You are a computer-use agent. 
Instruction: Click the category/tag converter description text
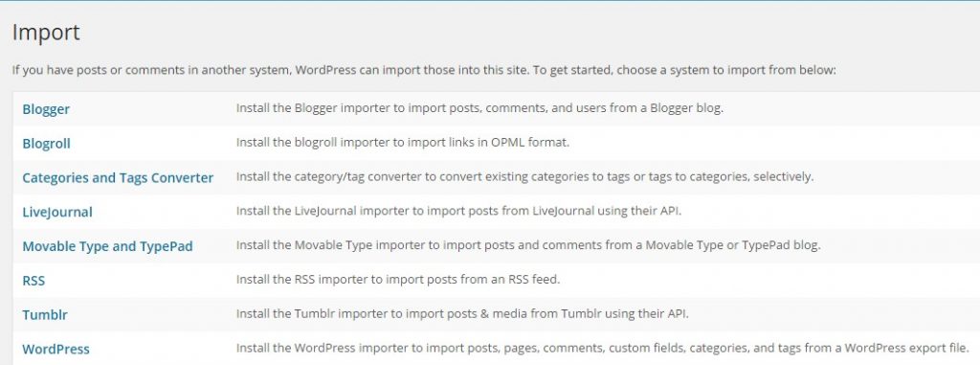point(524,176)
